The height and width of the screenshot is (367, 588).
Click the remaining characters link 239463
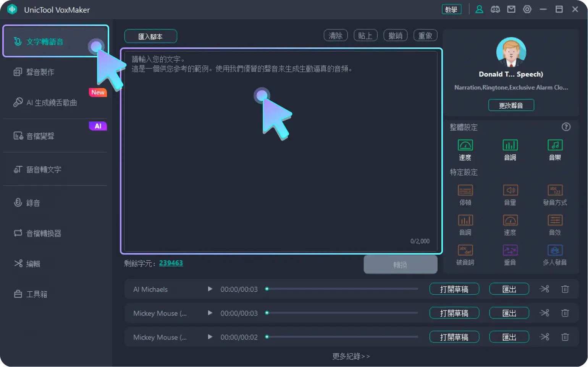[x=171, y=263]
